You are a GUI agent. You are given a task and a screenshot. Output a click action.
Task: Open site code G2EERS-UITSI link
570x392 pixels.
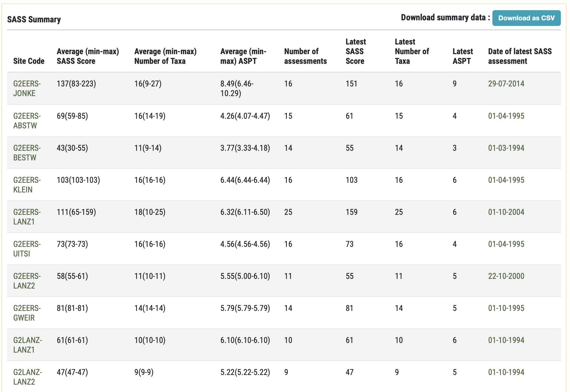27,249
